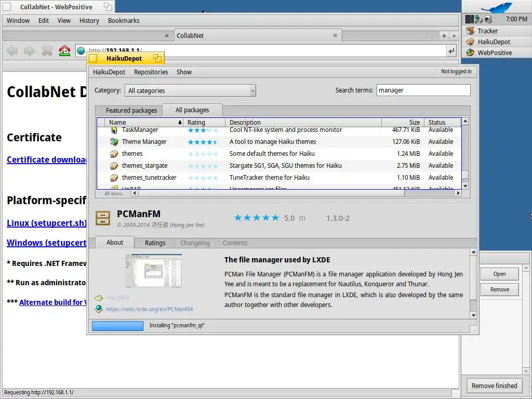Click the volume tray icon
Image resolution: width=532 pixels, height=399 pixels.
pos(488,19)
